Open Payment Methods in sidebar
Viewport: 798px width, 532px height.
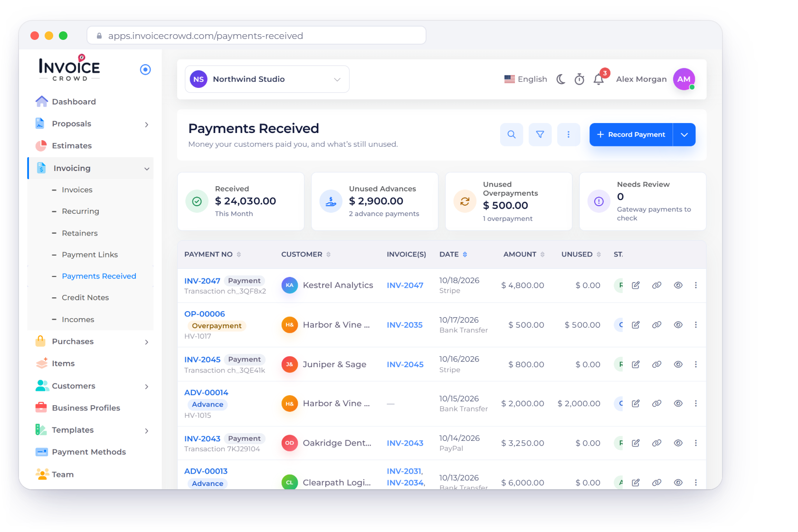[x=89, y=452]
